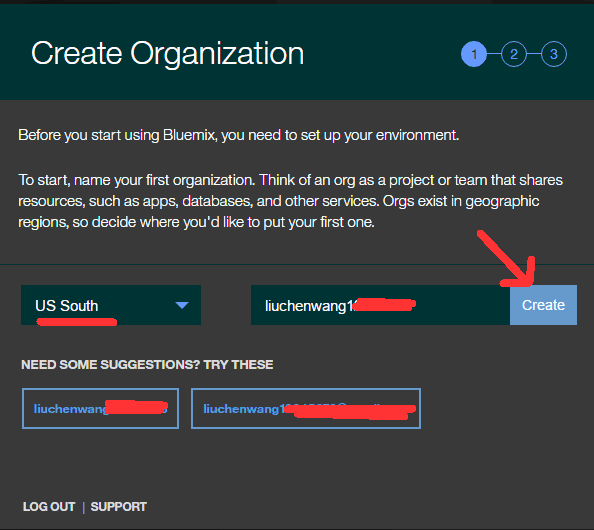Click the Create Organization heading

167,54
